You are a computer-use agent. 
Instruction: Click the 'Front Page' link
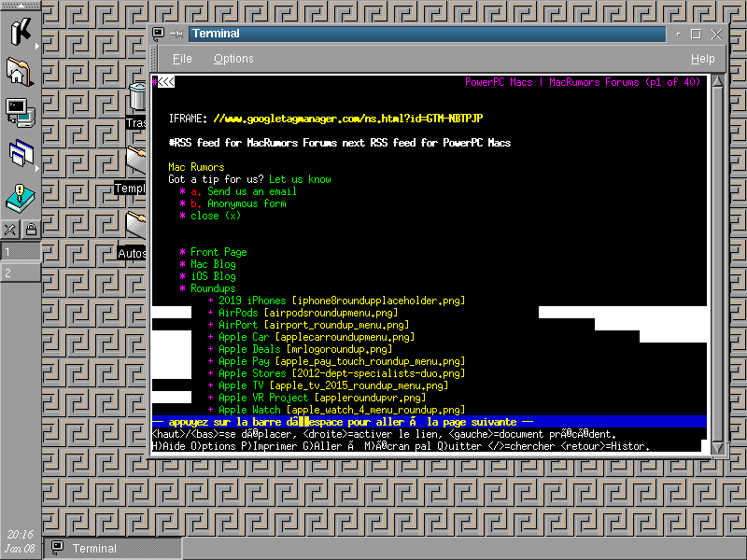tap(218, 252)
